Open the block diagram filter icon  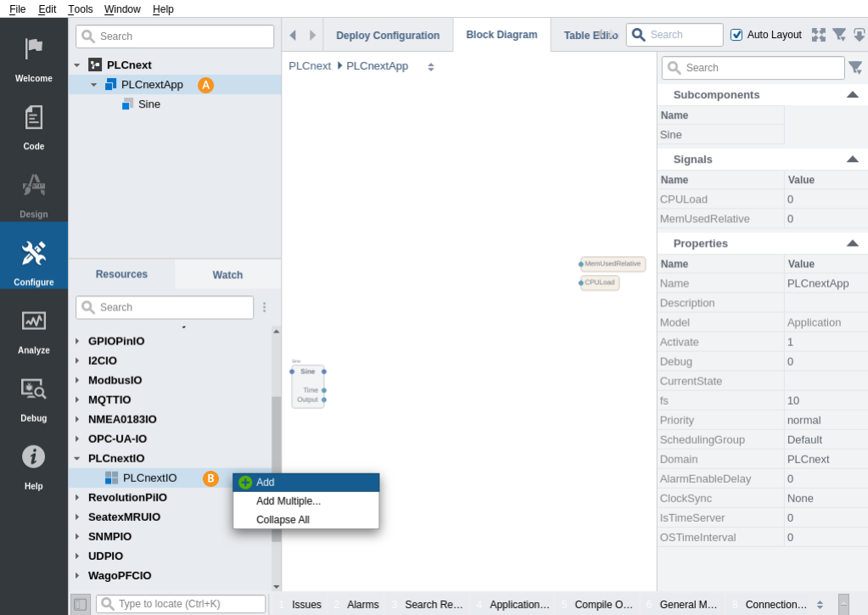(x=839, y=35)
